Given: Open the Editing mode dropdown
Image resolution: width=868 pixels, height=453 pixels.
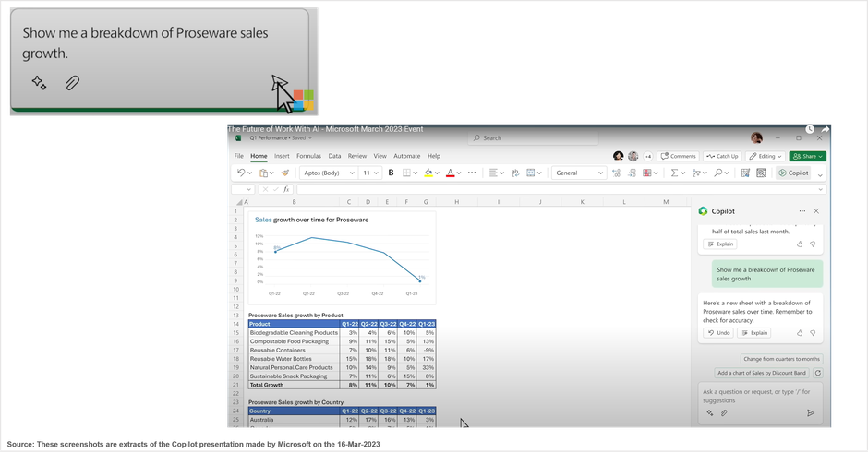Looking at the screenshot, I should pos(766,156).
